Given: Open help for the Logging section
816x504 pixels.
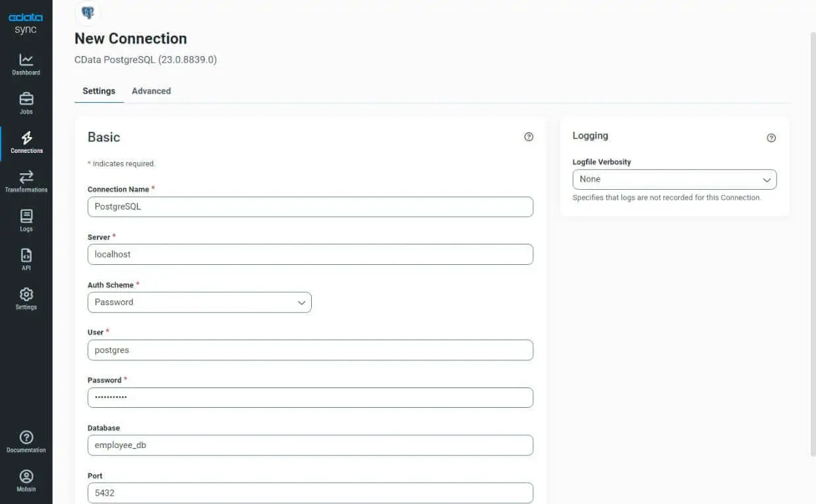Looking at the screenshot, I should tap(771, 138).
